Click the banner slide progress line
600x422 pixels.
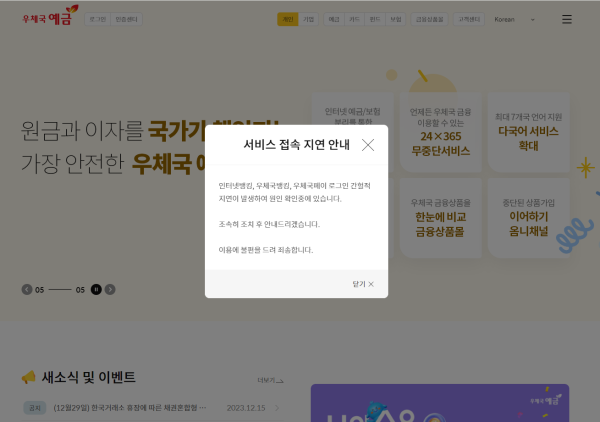[x=60, y=290]
